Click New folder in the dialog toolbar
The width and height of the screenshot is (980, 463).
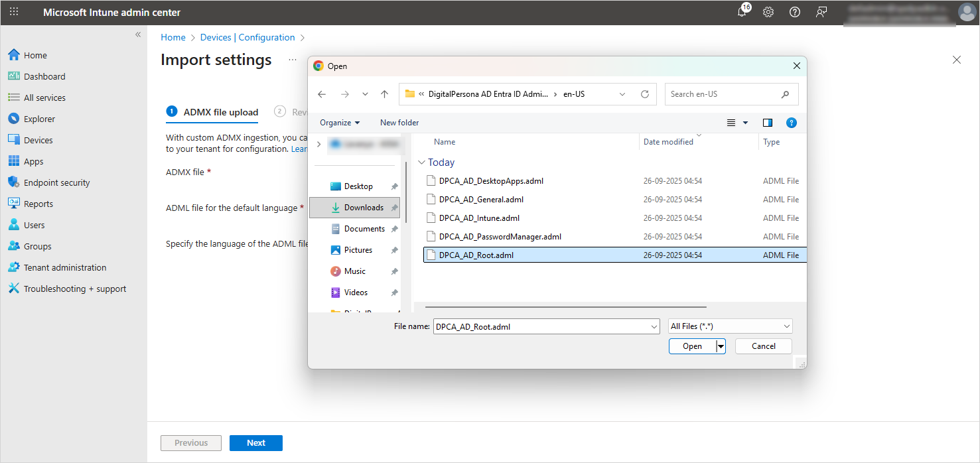399,122
